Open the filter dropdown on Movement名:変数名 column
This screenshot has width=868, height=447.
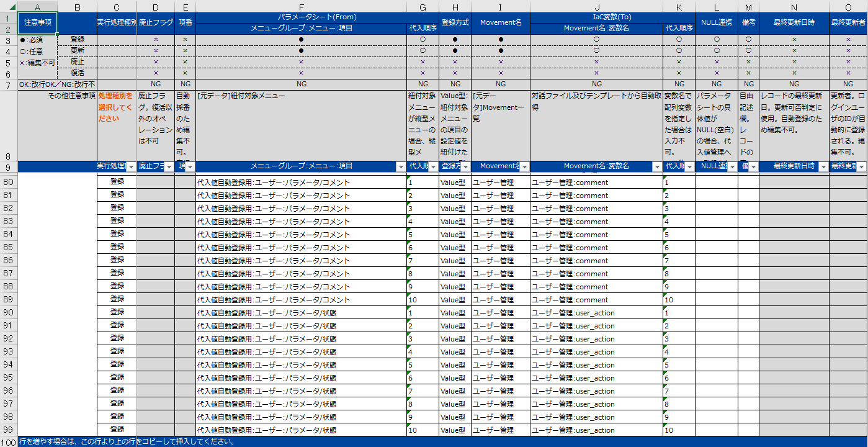tap(656, 166)
